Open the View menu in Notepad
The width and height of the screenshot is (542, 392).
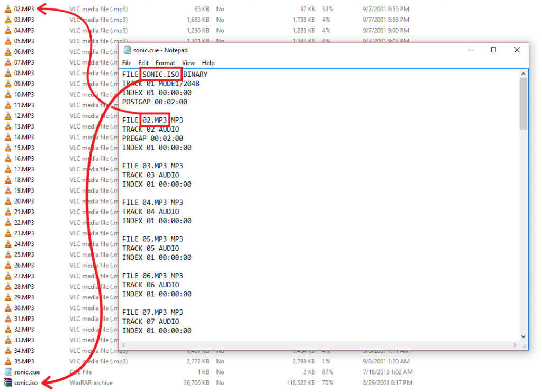click(x=188, y=63)
